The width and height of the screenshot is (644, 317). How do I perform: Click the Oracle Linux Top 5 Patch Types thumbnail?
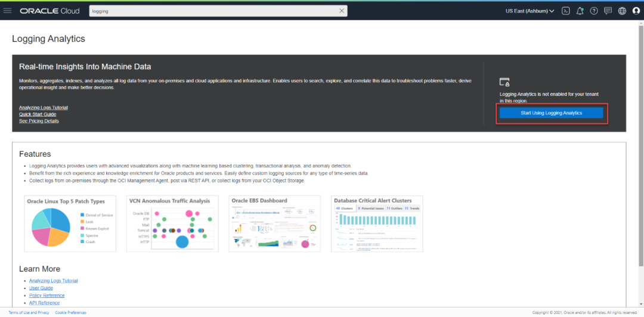(70, 224)
